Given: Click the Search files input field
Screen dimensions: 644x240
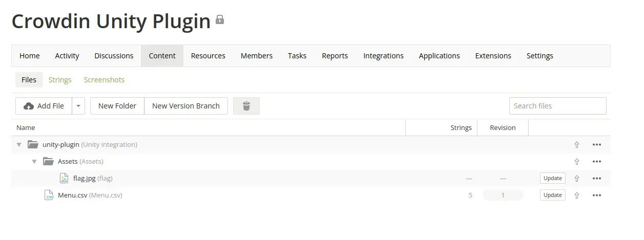Looking at the screenshot, I should [x=557, y=106].
